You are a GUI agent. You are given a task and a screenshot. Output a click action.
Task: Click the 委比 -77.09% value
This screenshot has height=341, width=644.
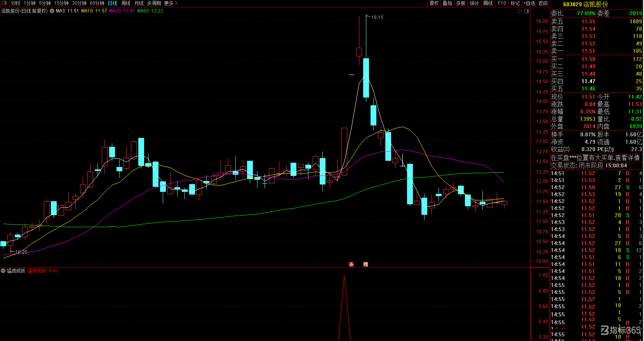tap(585, 13)
